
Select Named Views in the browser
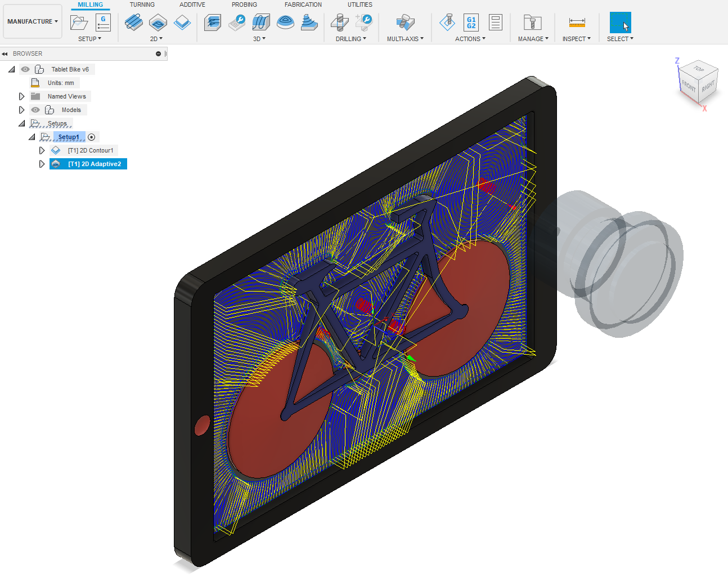66,96
